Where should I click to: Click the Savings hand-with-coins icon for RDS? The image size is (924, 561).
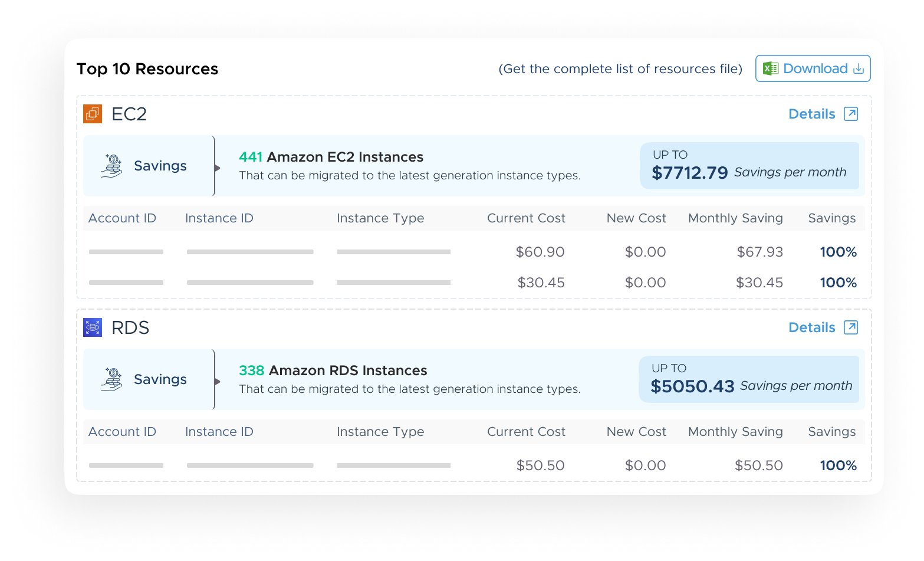click(x=113, y=379)
